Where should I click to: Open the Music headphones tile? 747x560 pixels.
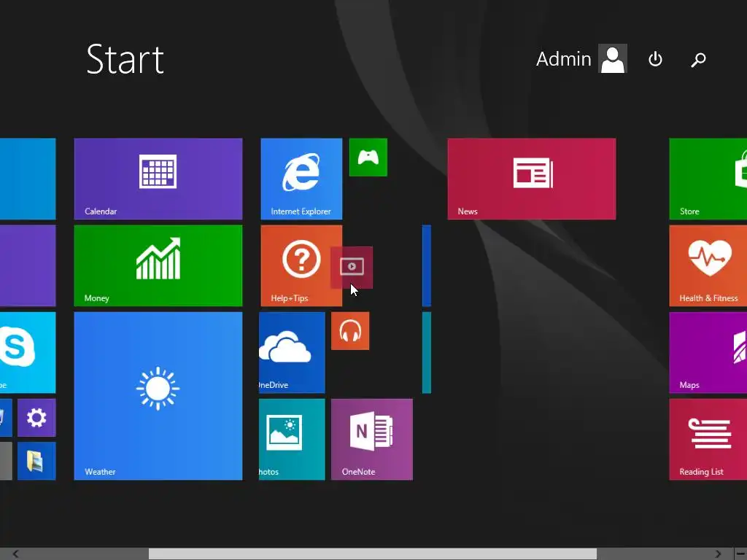point(350,331)
